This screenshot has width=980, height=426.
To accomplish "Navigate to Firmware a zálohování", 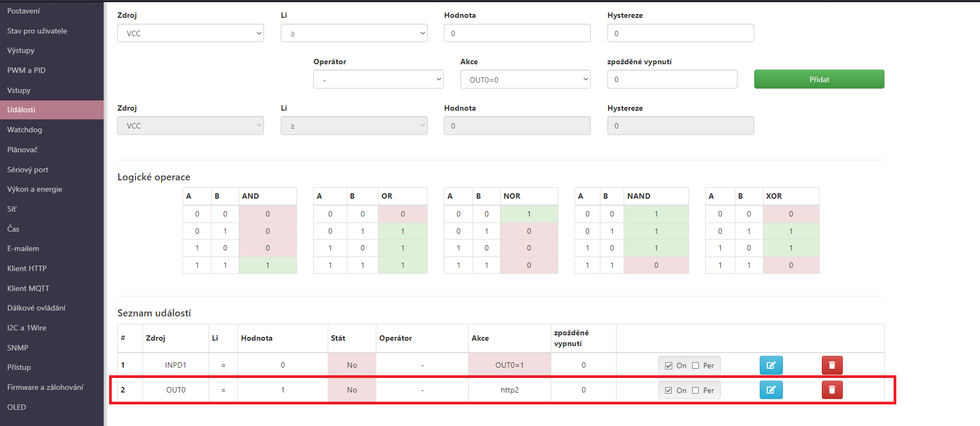I will (x=45, y=387).
